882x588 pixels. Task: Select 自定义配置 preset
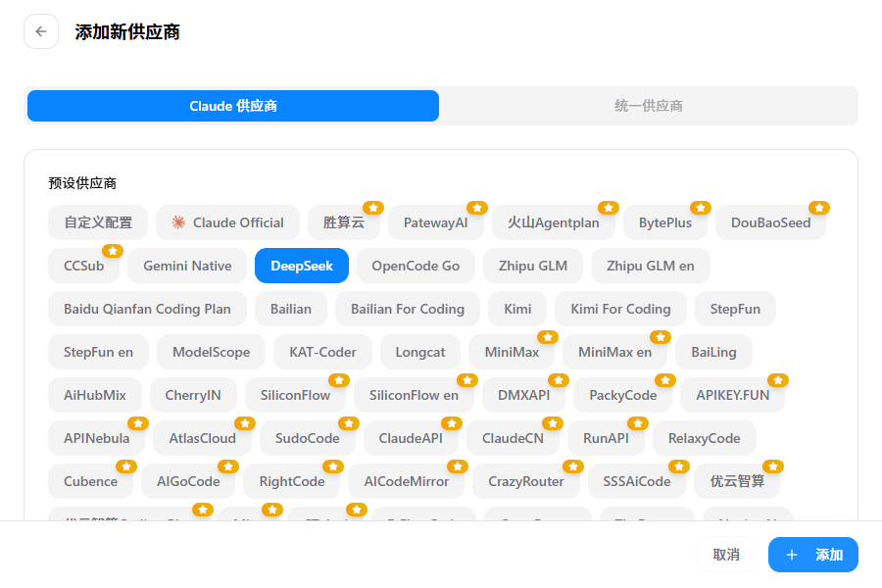point(98,222)
